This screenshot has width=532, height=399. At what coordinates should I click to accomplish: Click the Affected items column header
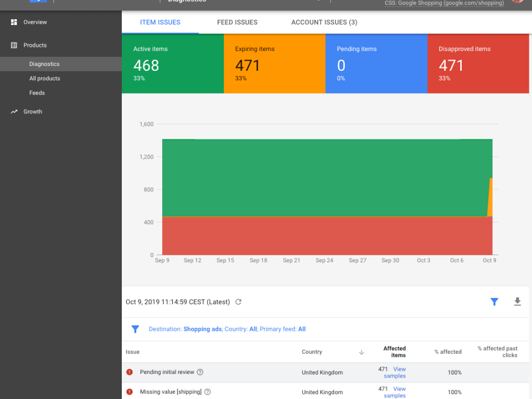pos(394,352)
